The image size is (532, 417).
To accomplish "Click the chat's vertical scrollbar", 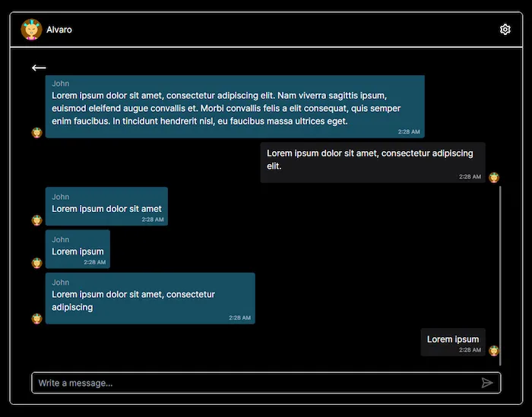I will (500, 273).
